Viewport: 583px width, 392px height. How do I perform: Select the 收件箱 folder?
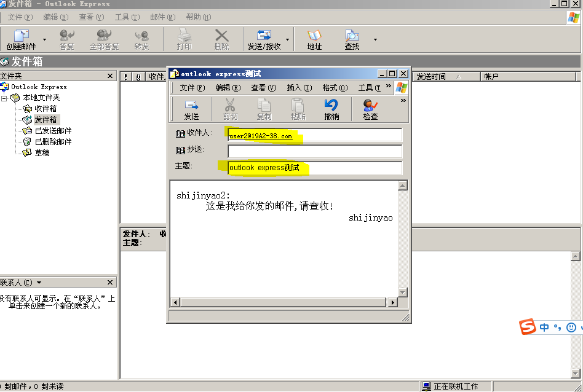[46, 109]
